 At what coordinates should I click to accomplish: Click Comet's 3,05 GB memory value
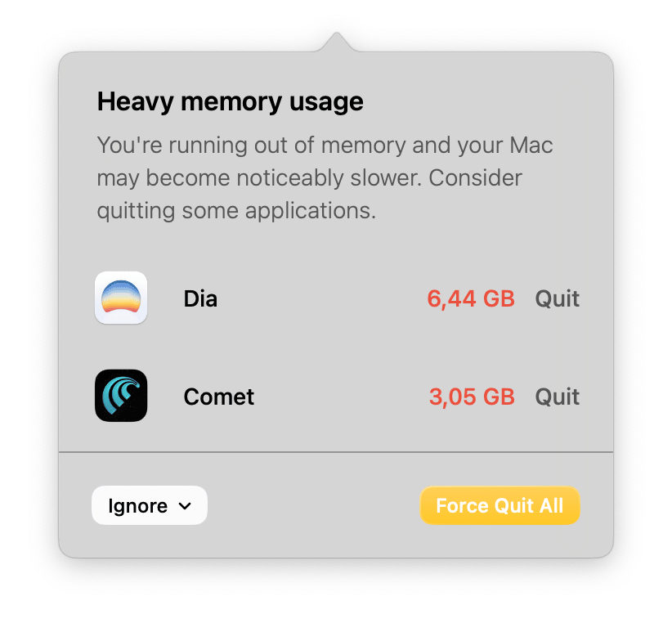[x=472, y=397]
